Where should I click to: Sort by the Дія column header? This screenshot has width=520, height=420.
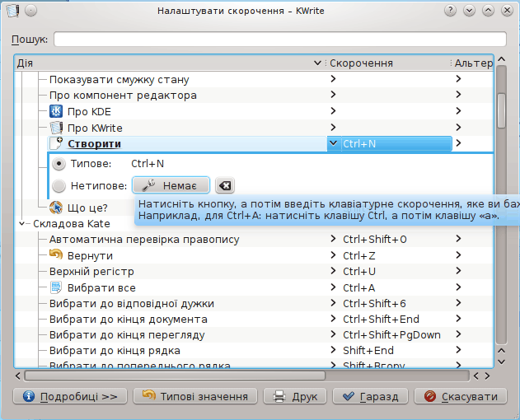tap(165, 63)
